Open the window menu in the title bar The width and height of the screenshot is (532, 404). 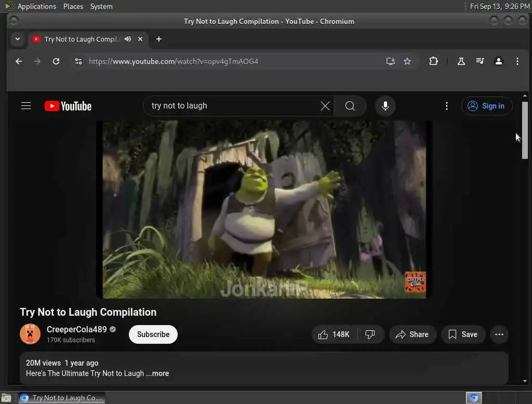click(14, 21)
